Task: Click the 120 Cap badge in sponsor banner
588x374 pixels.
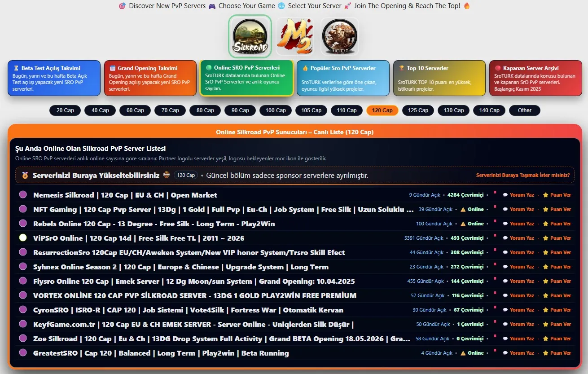Action: click(x=186, y=175)
